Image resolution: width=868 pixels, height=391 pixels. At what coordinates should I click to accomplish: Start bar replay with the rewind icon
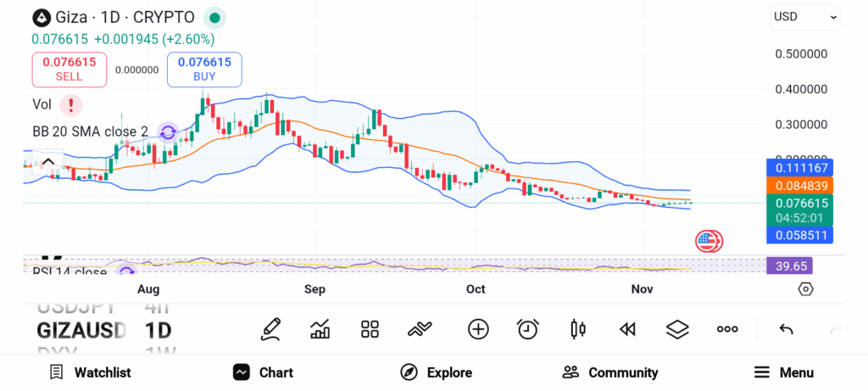coord(627,329)
